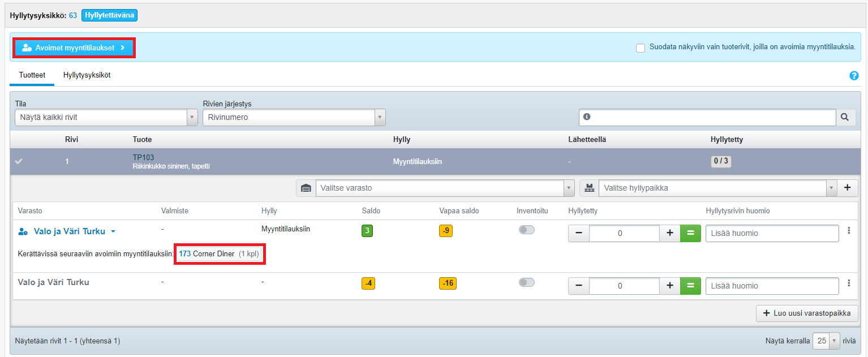
Task: Open Rivien järjestys dropdown
Action: [x=294, y=117]
